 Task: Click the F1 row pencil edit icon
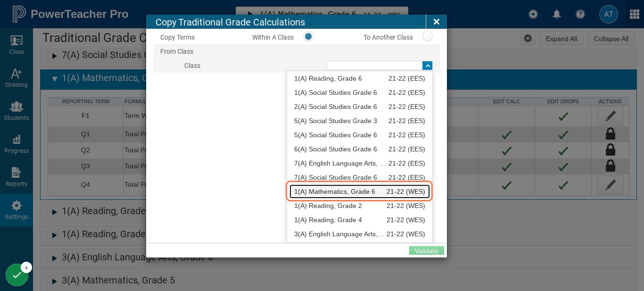pyautogui.click(x=611, y=116)
